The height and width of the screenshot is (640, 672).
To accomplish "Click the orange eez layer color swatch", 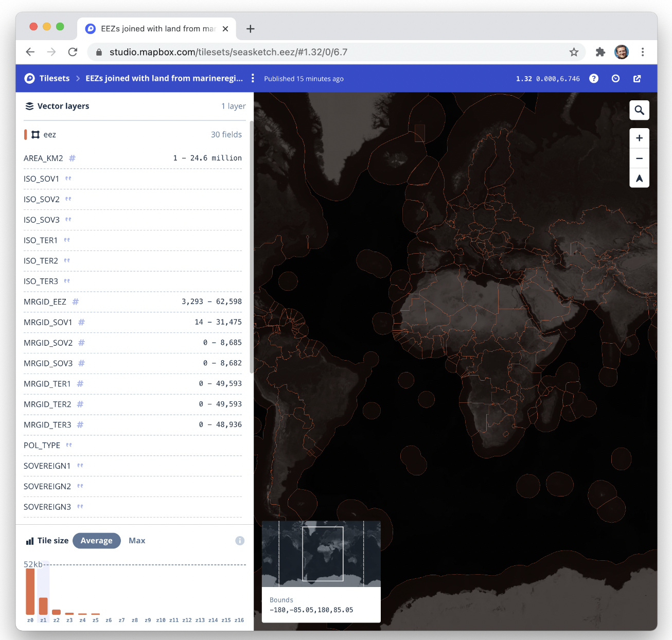I will (x=26, y=134).
